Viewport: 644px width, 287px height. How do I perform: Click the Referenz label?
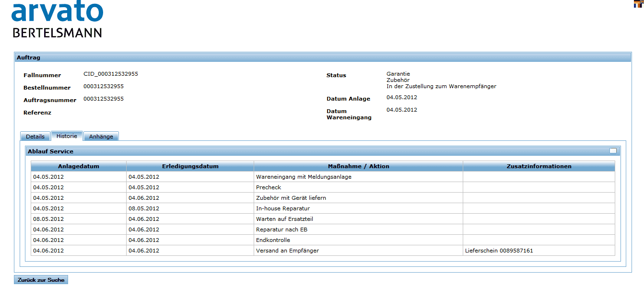tap(37, 113)
